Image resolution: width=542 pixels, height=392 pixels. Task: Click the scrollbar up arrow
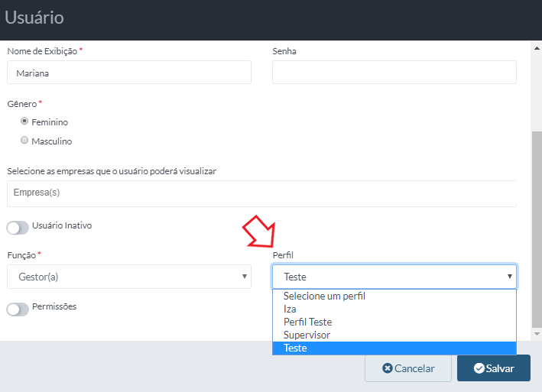pos(537,48)
